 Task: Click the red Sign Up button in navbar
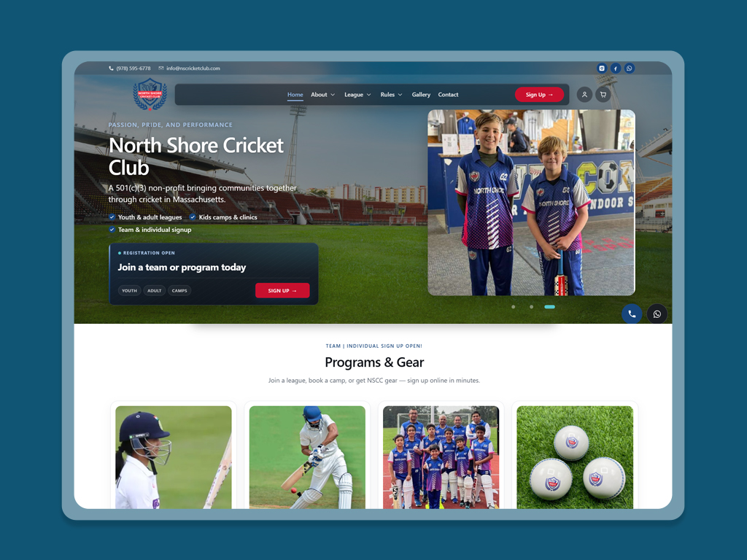539,94
